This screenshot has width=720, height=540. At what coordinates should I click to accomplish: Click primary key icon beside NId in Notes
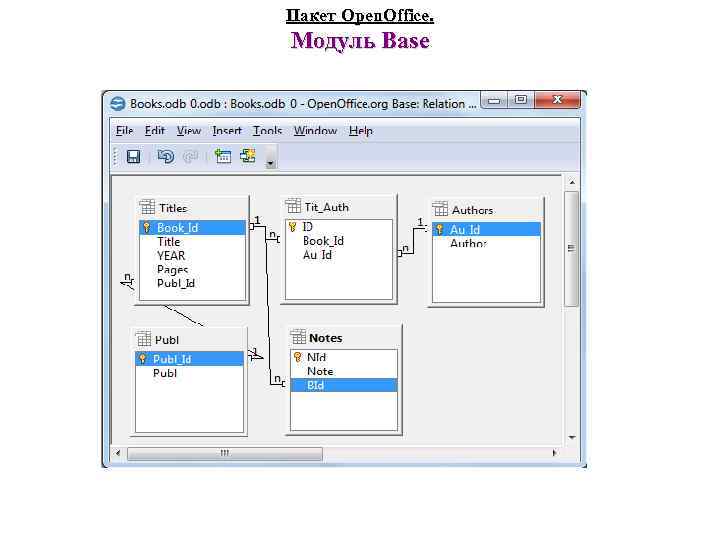pyautogui.click(x=298, y=357)
